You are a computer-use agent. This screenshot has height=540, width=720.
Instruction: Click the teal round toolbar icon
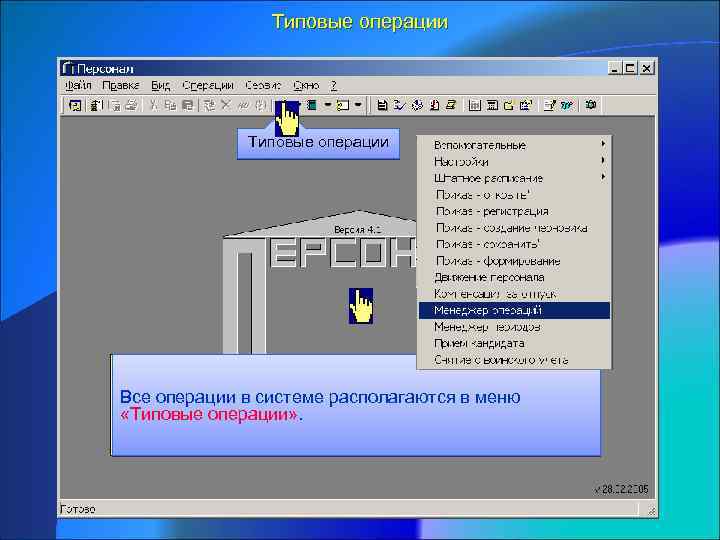pos(567,105)
